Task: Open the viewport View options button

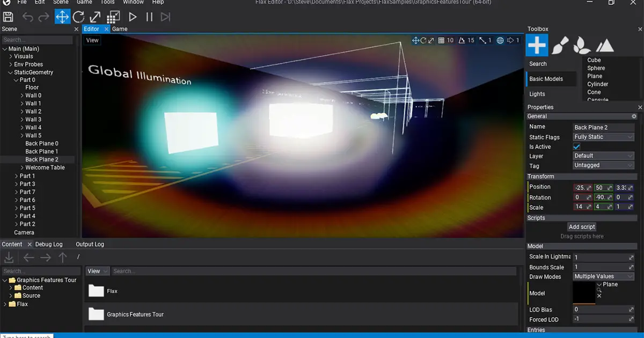Action: [x=92, y=40]
